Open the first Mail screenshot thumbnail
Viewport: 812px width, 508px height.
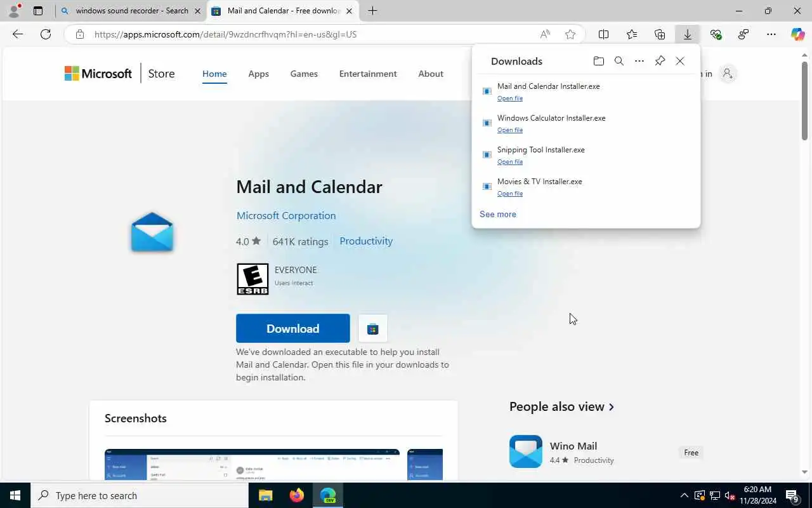pos(252,464)
